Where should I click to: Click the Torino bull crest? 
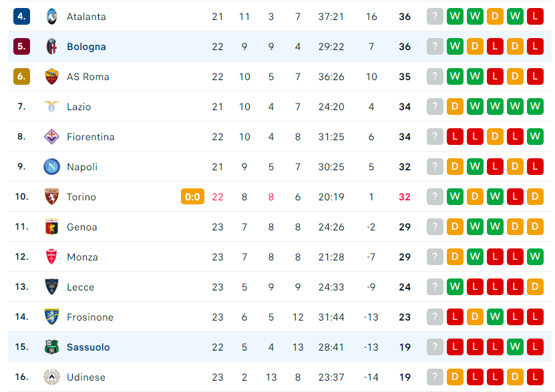click(51, 197)
